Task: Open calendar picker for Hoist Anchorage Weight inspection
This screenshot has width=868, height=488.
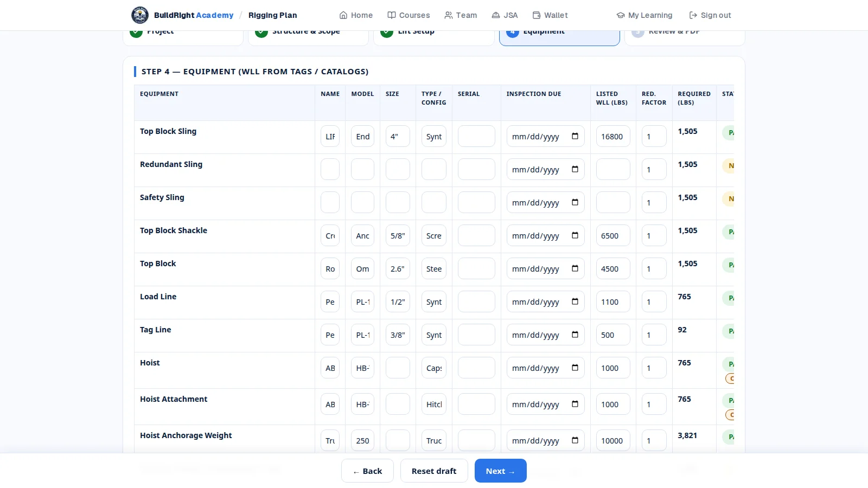Action: (575, 440)
